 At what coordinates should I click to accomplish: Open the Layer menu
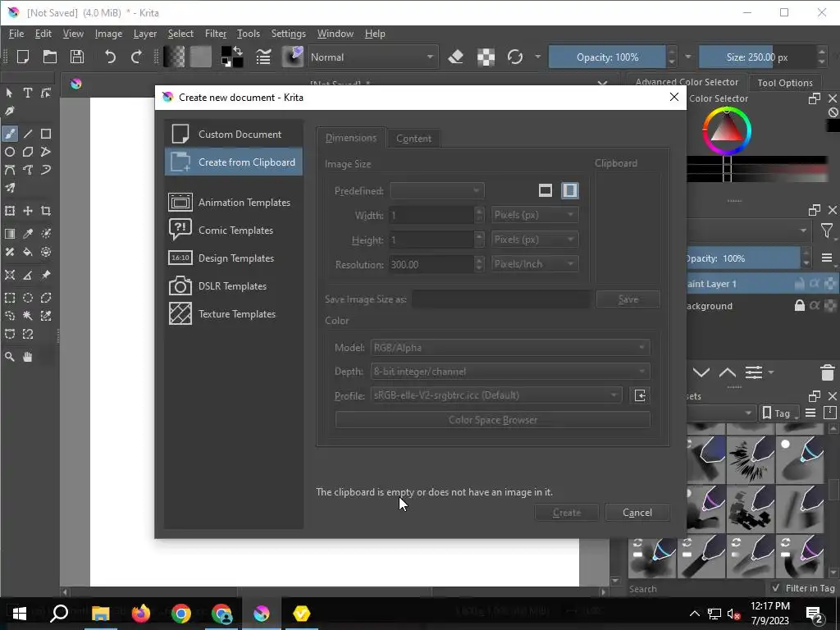(144, 34)
